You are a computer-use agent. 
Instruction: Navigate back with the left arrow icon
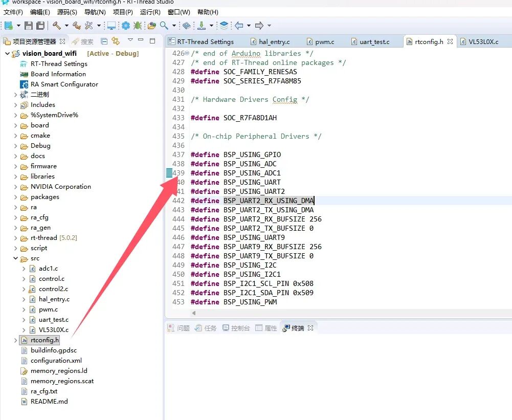tap(239, 25)
